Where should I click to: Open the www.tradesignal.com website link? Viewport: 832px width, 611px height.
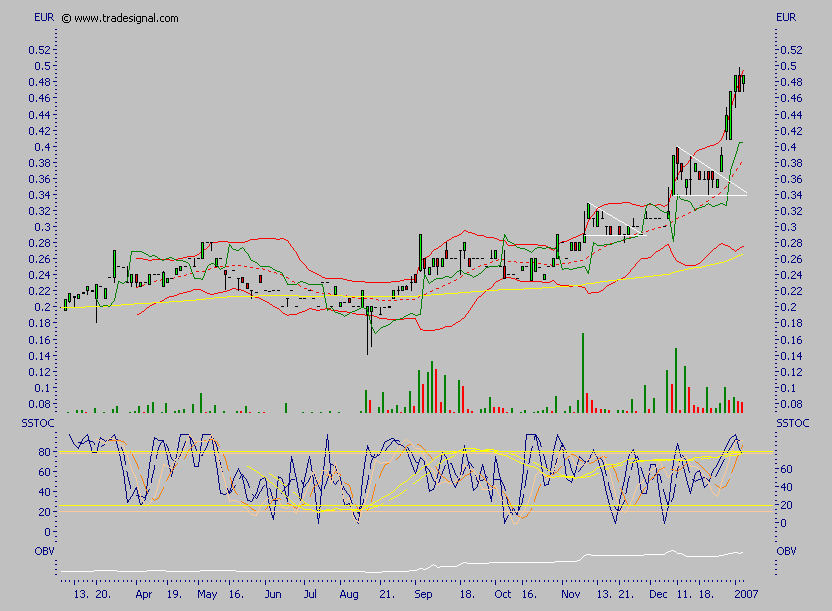(x=120, y=17)
